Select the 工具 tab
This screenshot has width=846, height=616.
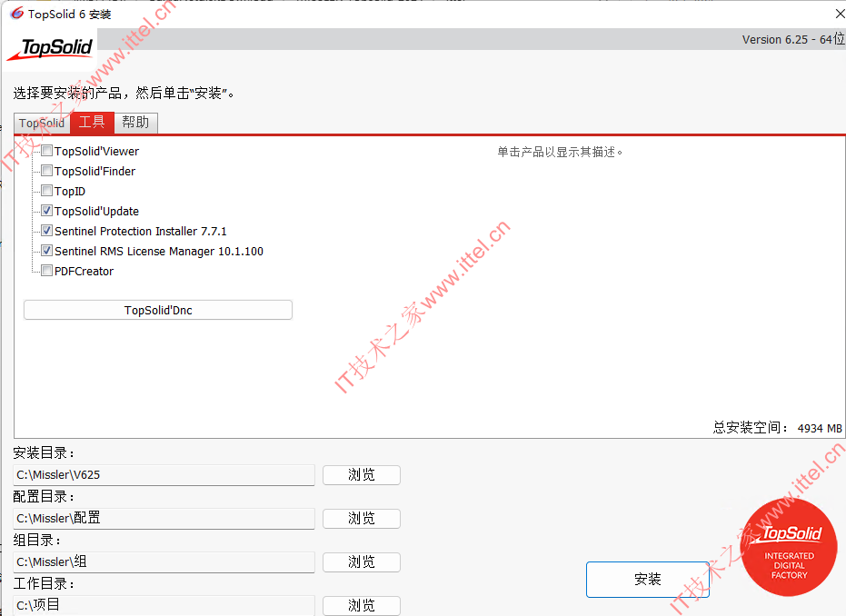pos(92,123)
